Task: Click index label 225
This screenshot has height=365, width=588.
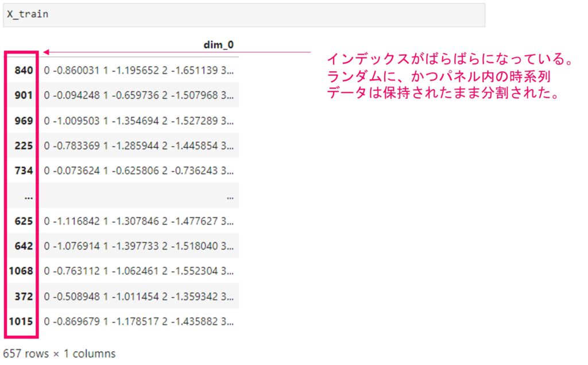Action: tap(25, 146)
